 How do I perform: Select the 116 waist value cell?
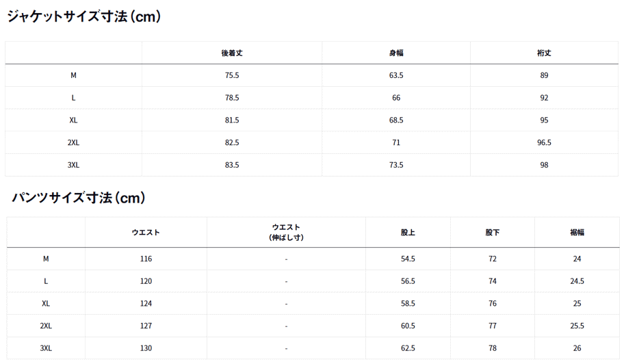point(146,259)
